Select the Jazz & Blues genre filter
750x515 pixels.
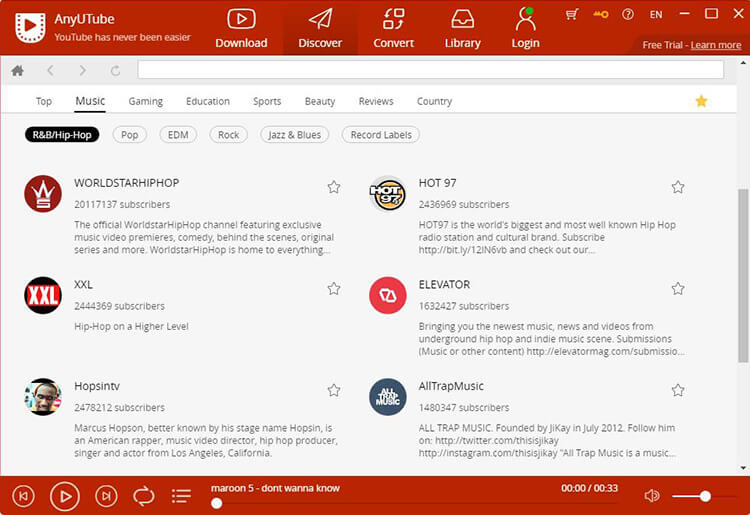(x=294, y=135)
